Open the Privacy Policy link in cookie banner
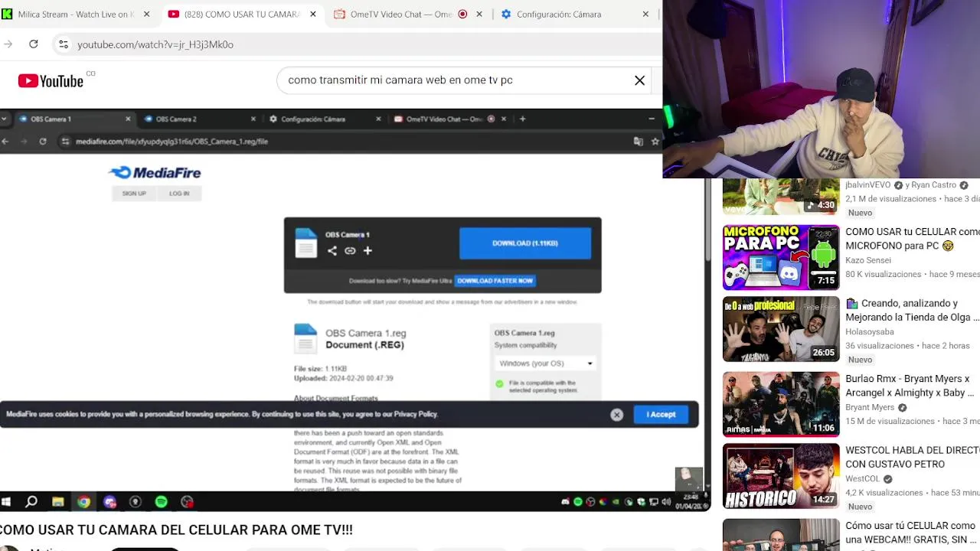The image size is (980, 551). pos(416,414)
